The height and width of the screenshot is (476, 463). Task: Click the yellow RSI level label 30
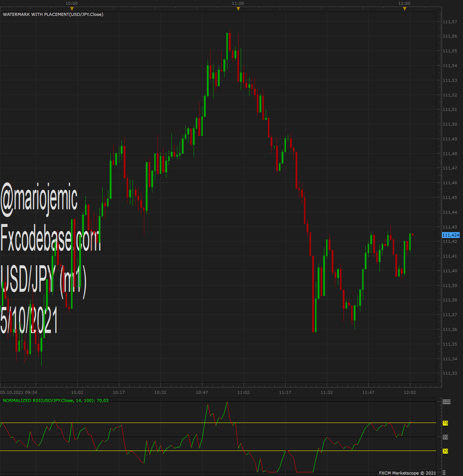click(445, 451)
